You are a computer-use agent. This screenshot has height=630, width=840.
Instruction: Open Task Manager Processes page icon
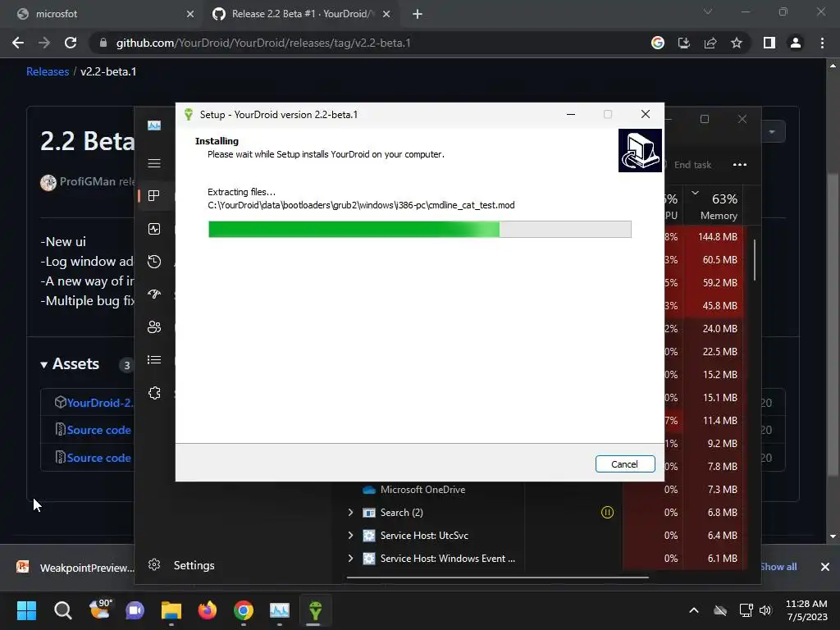coord(154,196)
